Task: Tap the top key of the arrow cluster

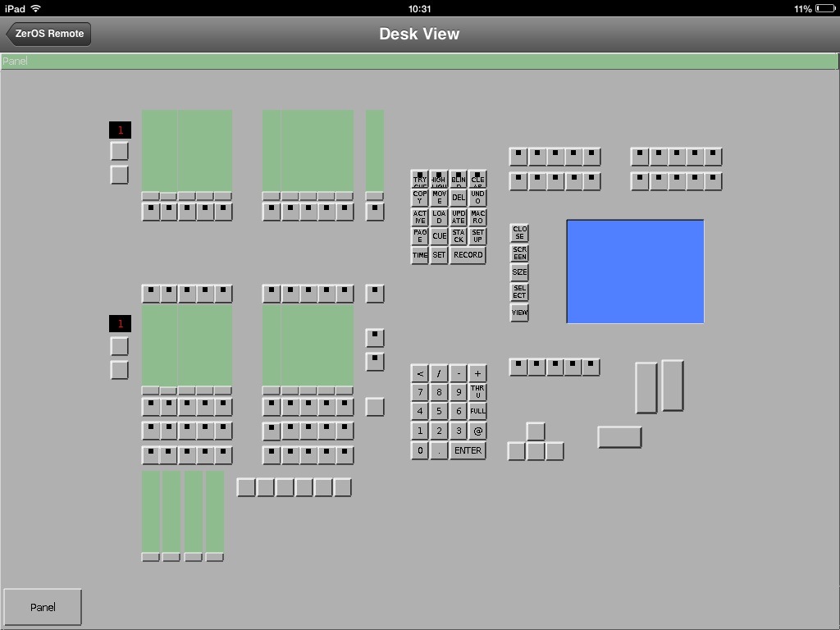Action: 536,431
